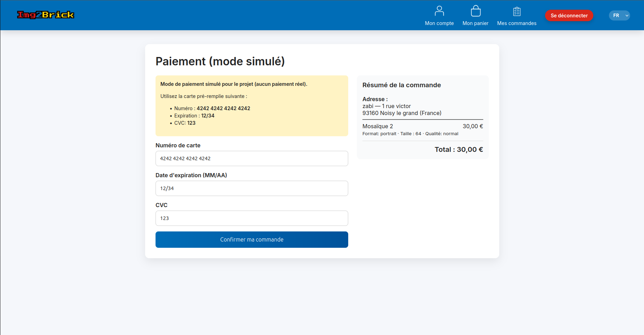
Task: Open Mes commandes via its text label
Action: [517, 23]
